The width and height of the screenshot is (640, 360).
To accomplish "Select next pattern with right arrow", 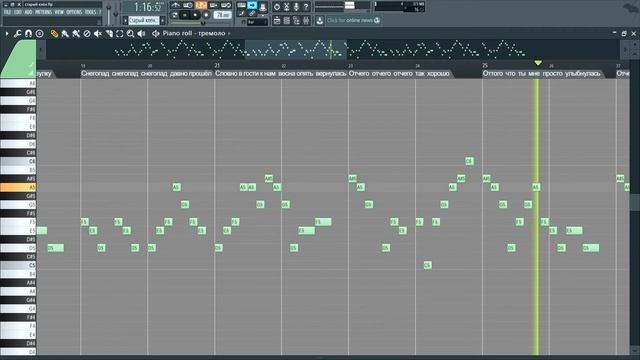I will coord(163,20).
